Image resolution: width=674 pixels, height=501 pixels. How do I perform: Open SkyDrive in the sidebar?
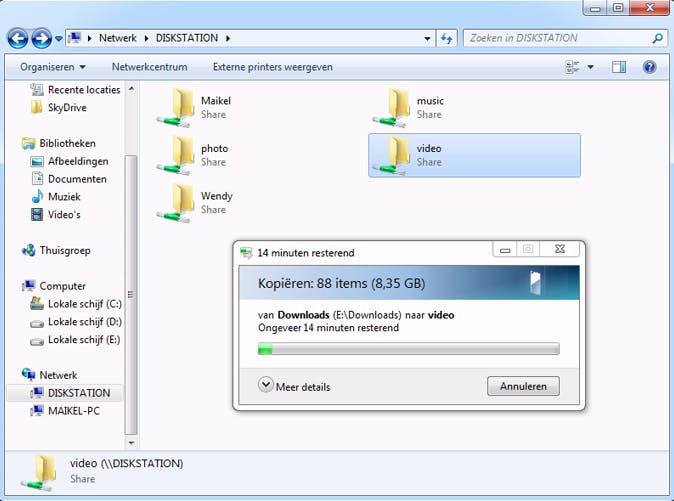coord(59,107)
